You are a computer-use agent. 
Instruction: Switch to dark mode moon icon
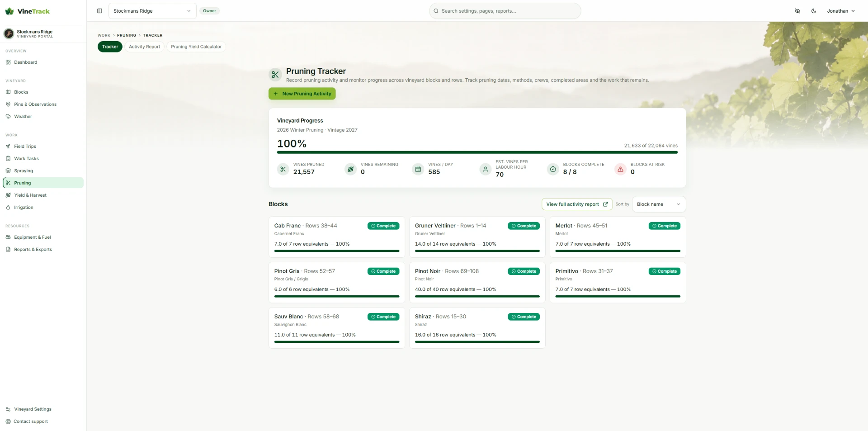(x=814, y=11)
